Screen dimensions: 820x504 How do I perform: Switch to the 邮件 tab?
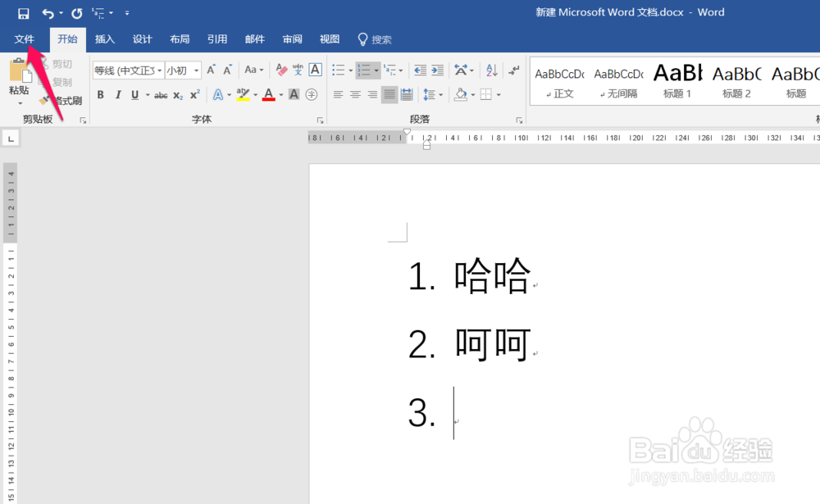coord(255,39)
